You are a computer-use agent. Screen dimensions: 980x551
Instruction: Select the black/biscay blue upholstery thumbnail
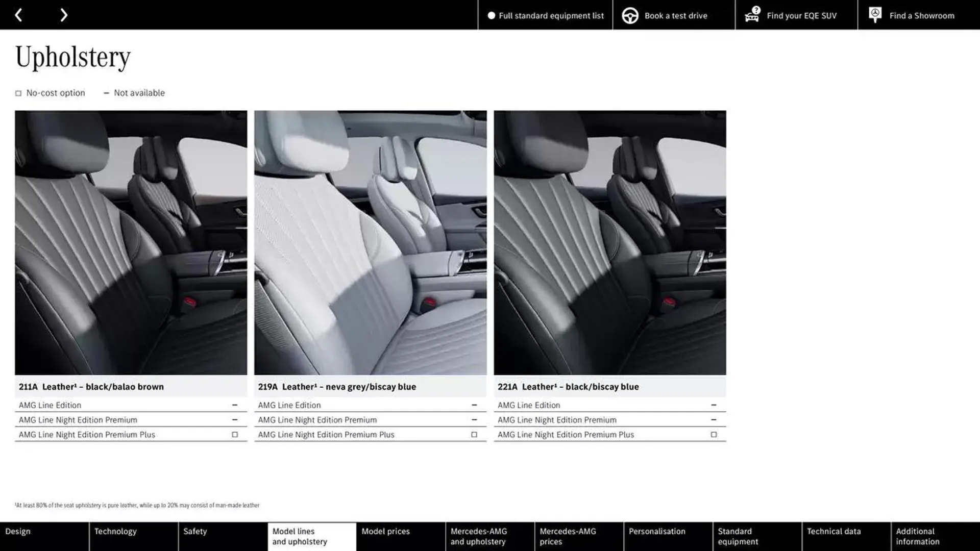[609, 242]
